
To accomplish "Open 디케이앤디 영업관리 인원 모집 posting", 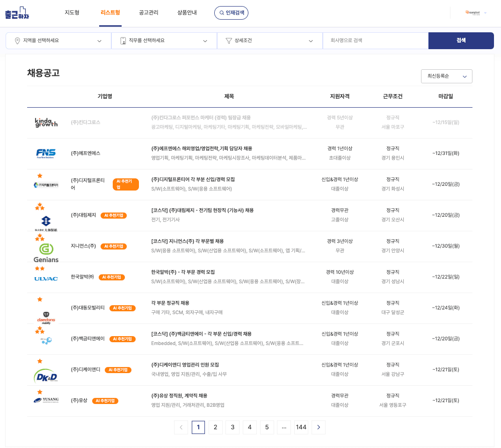I will (185, 365).
